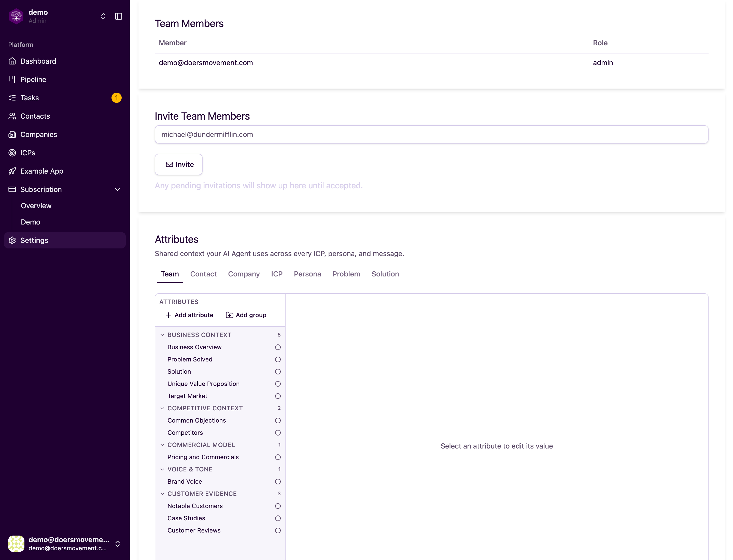Image resolution: width=733 pixels, height=560 pixels.
Task: Click the Tasks notification badge
Action: pos(116,98)
